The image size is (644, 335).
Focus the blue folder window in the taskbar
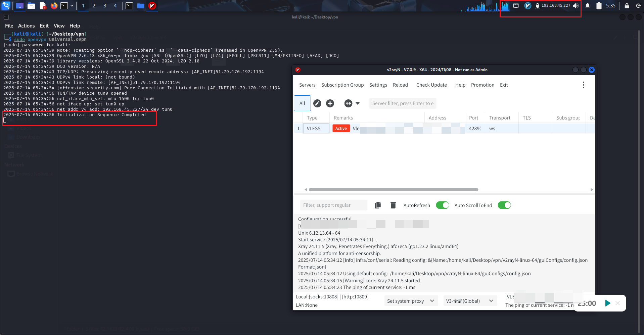(x=141, y=6)
